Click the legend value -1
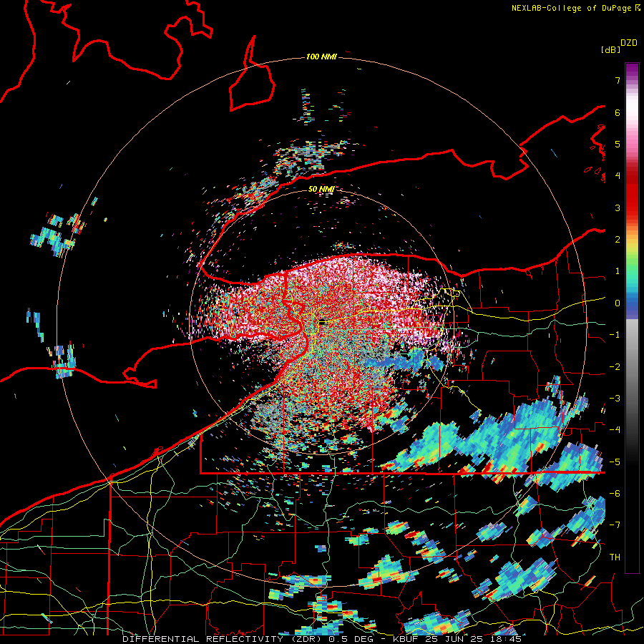Screen dimensions: 644x644 pyautogui.click(x=615, y=335)
